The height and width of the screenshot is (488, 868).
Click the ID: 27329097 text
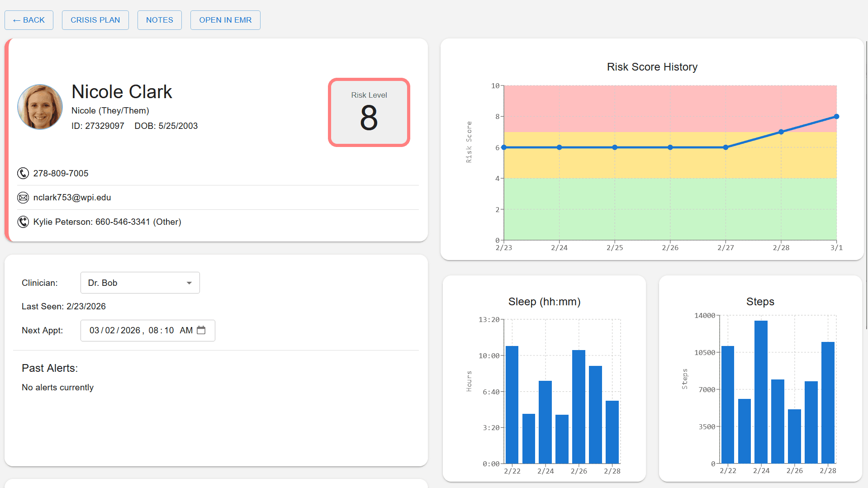(98, 126)
